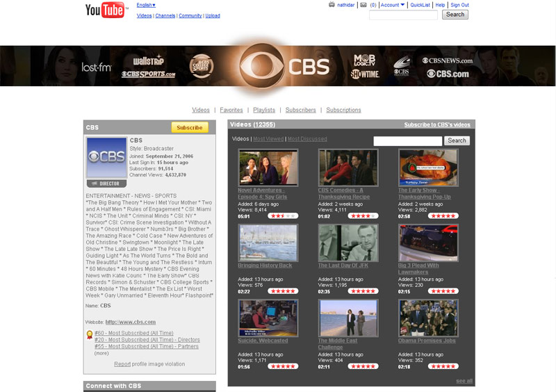The width and height of the screenshot is (556, 392).
Task: Rate Novel Adventures using its stars
Action: tap(283, 215)
